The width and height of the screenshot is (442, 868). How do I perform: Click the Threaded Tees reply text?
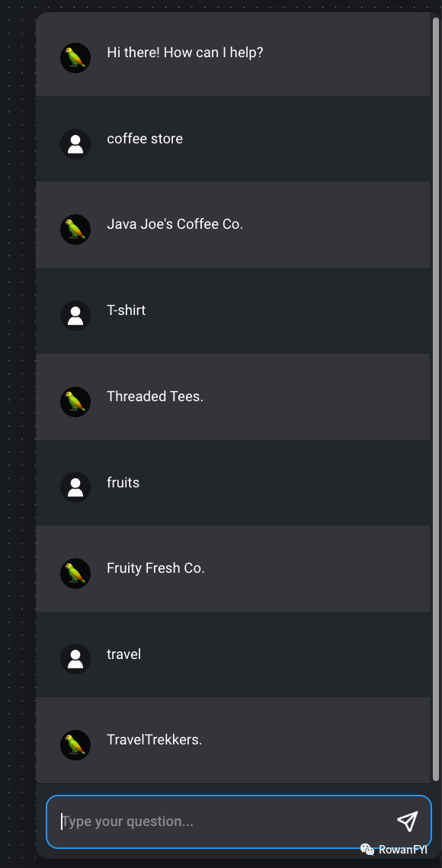[x=155, y=397]
